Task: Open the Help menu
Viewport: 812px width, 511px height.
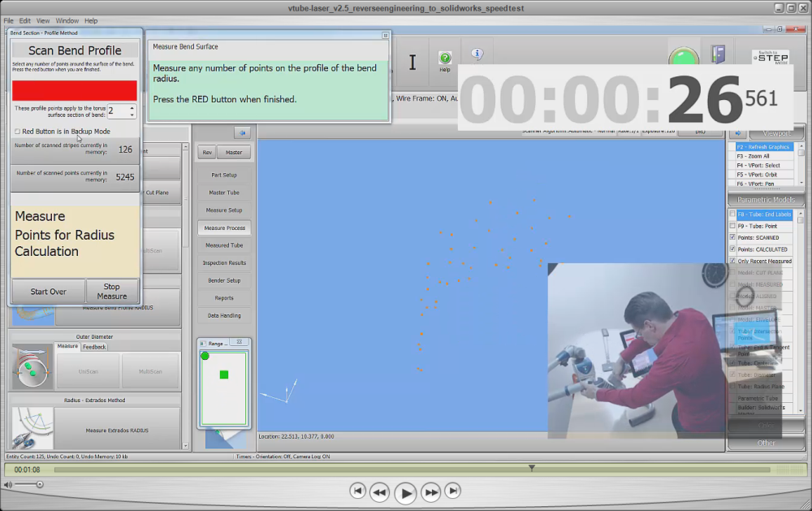Action: (91, 21)
